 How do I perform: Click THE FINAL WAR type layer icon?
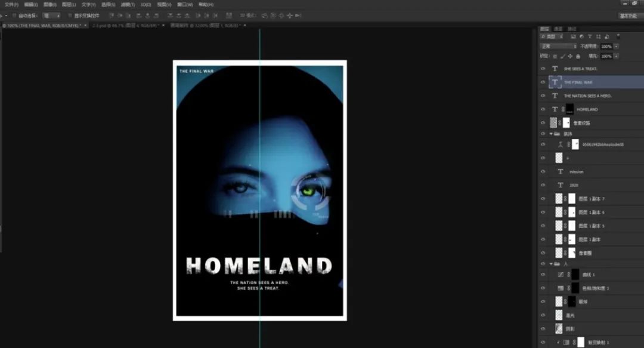(555, 82)
